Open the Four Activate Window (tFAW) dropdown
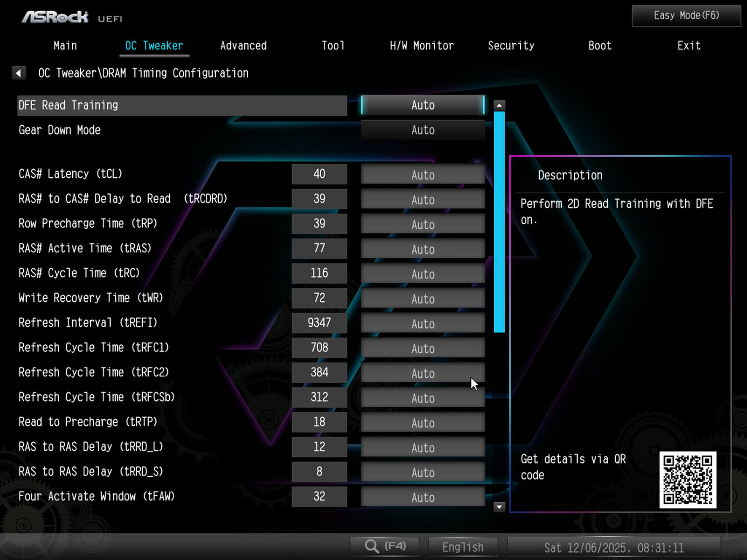Screen dimensions: 747x560 click(x=423, y=497)
